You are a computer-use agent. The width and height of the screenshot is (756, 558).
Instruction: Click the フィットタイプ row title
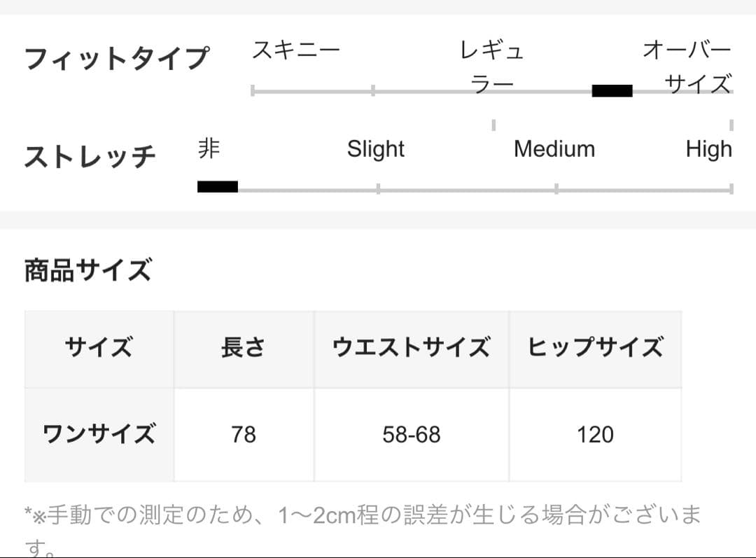click(116, 57)
